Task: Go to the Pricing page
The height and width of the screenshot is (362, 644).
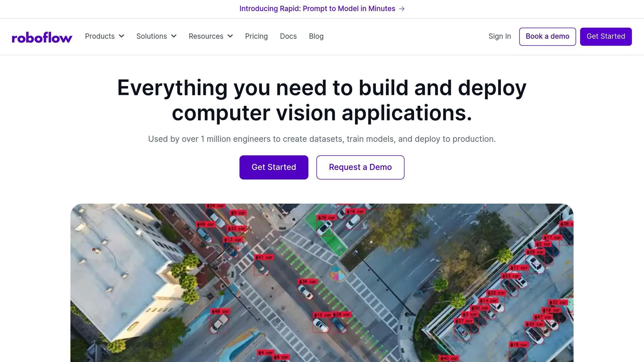Action: click(256, 36)
